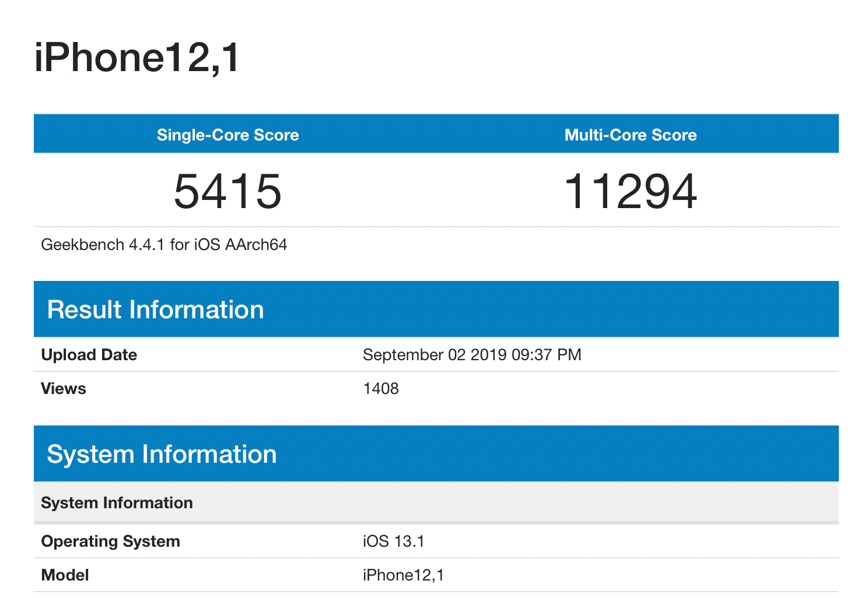Select the Multi-Core Score header
Image resolution: width=868 pixels, height=598 pixels.
(x=631, y=135)
